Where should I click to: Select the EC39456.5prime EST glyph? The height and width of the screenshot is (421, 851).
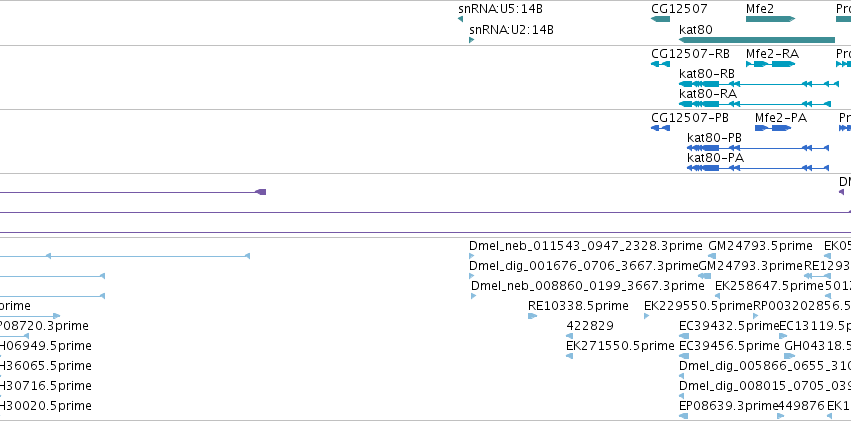[684, 356]
